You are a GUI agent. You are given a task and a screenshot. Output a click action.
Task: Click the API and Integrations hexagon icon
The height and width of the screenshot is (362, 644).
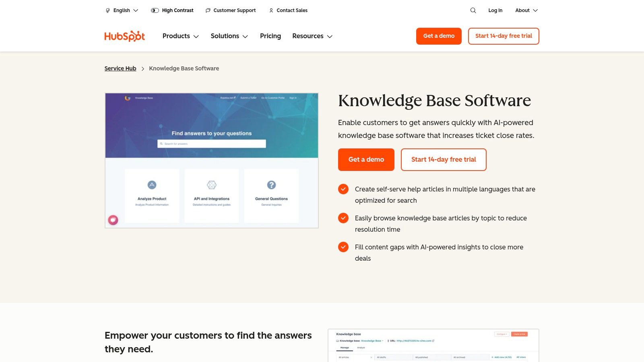[x=212, y=185]
